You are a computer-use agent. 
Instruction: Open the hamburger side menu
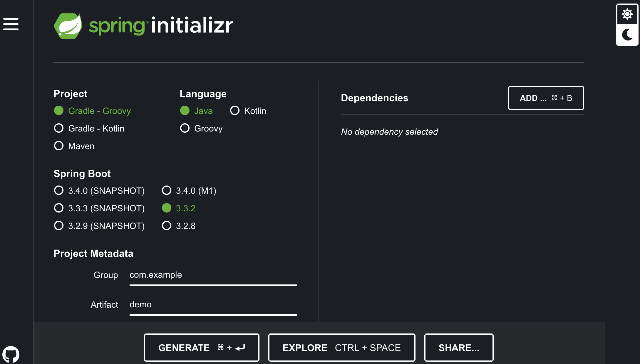[x=11, y=24]
